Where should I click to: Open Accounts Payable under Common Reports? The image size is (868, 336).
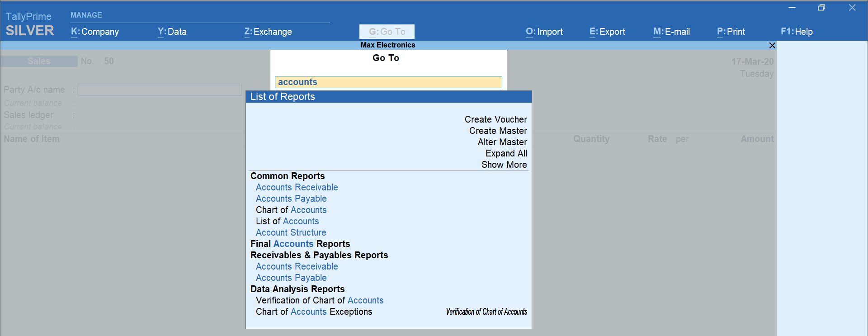coord(291,199)
